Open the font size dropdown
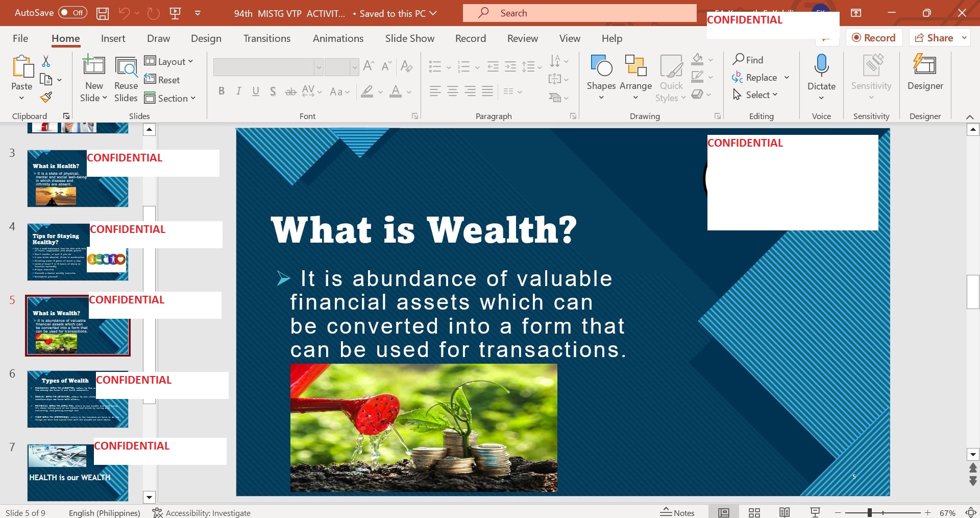 pos(354,67)
